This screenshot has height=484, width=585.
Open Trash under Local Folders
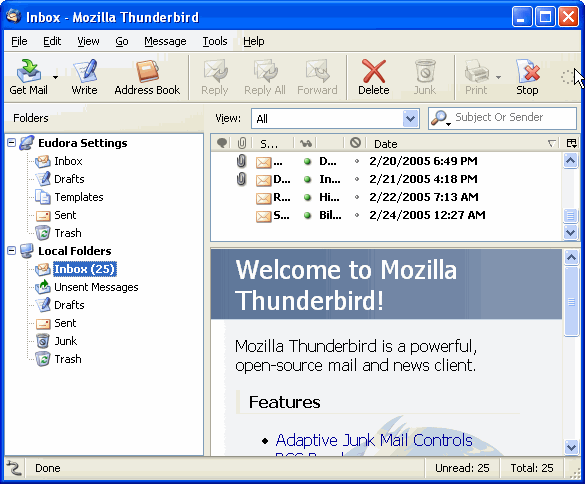point(68,359)
